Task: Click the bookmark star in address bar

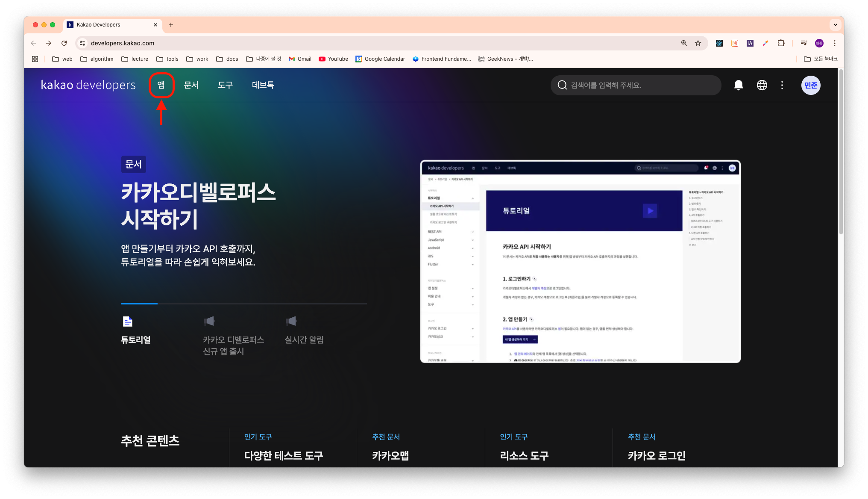Action: click(x=698, y=43)
